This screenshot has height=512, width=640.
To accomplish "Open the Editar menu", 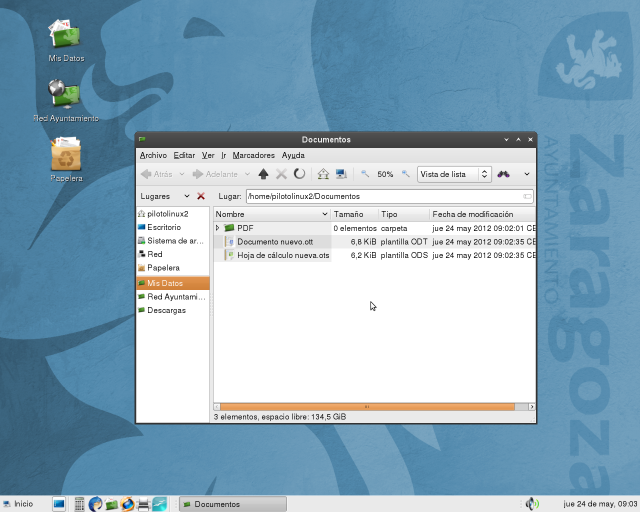I will [x=184, y=156].
